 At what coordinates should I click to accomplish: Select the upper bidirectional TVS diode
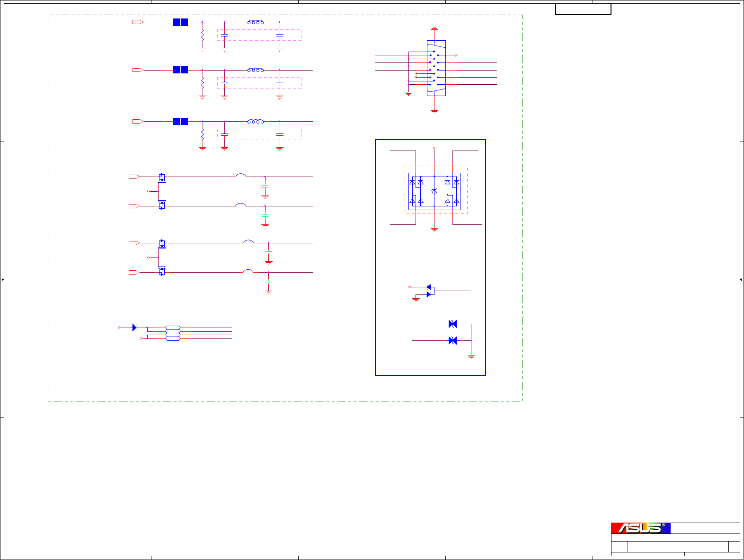452,324
